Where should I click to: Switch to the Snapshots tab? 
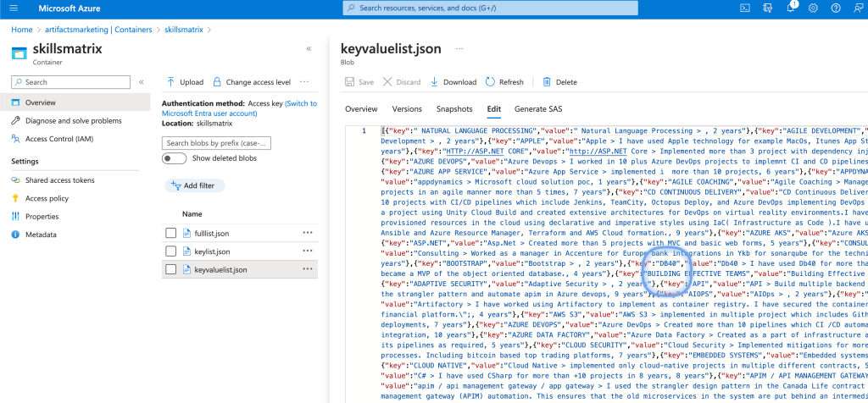pyautogui.click(x=454, y=109)
